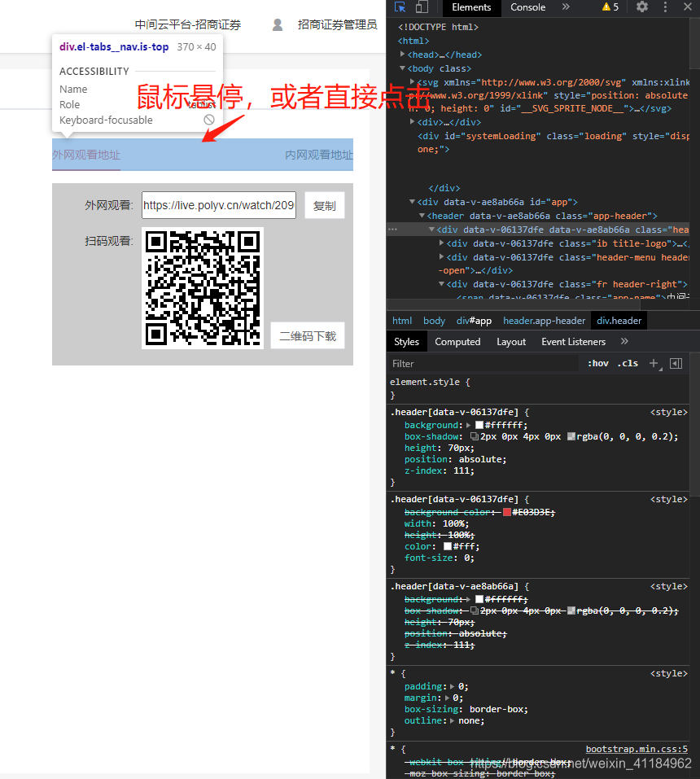Image resolution: width=700 pixels, height=779 pixels.
Task: Expand the background shorthand property triangle
Action: [469, 425]
